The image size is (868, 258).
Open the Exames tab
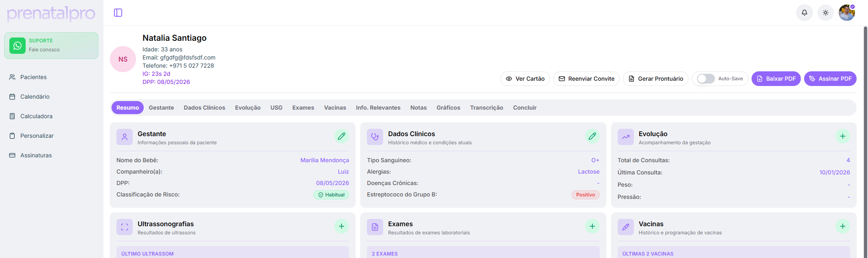303,108
